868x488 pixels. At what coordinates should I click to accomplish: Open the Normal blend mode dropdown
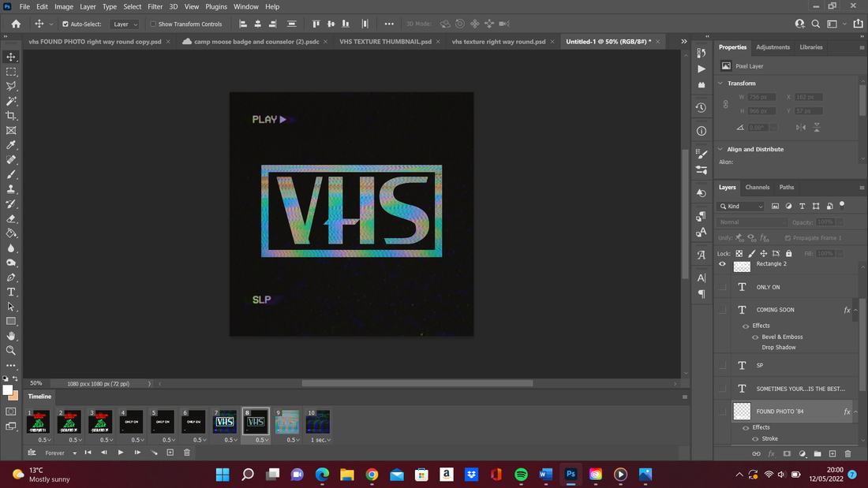(752, 222)
